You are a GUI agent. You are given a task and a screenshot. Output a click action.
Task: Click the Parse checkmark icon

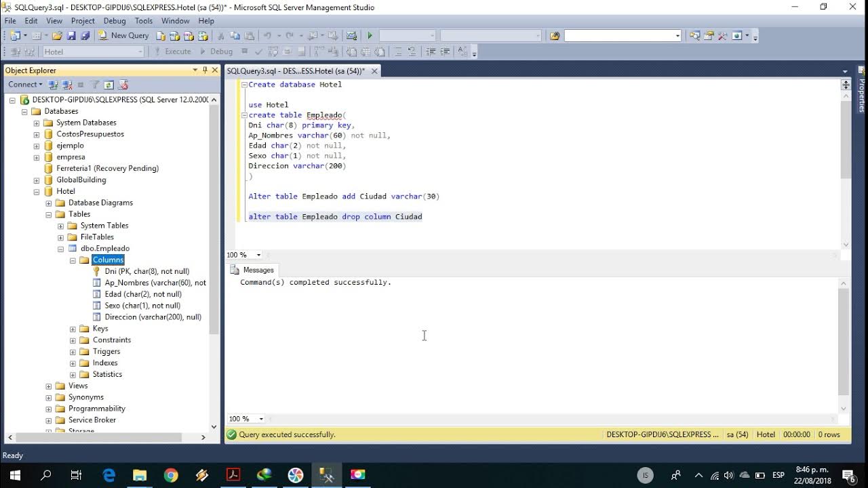click(x=258, y=52)
